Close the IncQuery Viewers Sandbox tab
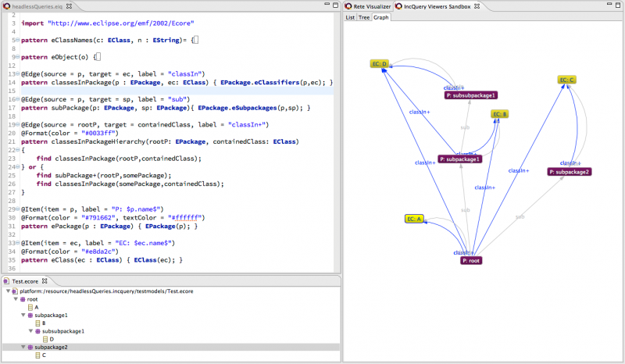625x364 pixels. pos(477,6)
